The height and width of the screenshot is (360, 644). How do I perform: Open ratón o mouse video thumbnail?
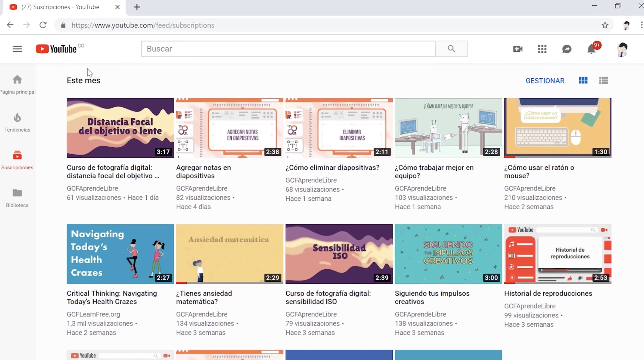pos(558,128)
